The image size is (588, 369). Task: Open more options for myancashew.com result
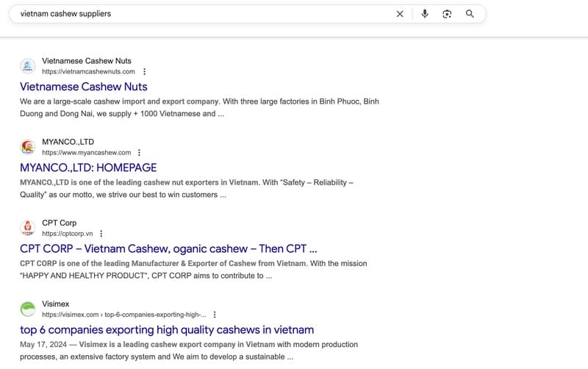click(140, 153)
